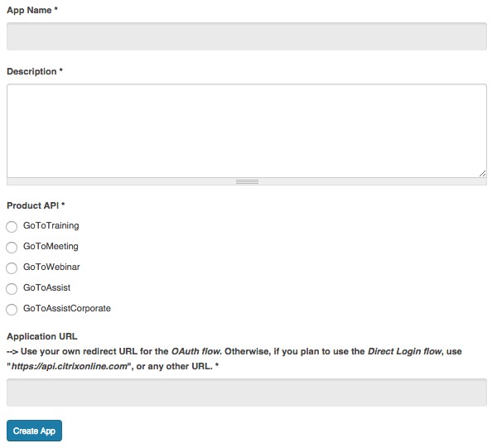Click the 'Application URL' heading label
The image size is (497, 448).
tap(42, 336)
